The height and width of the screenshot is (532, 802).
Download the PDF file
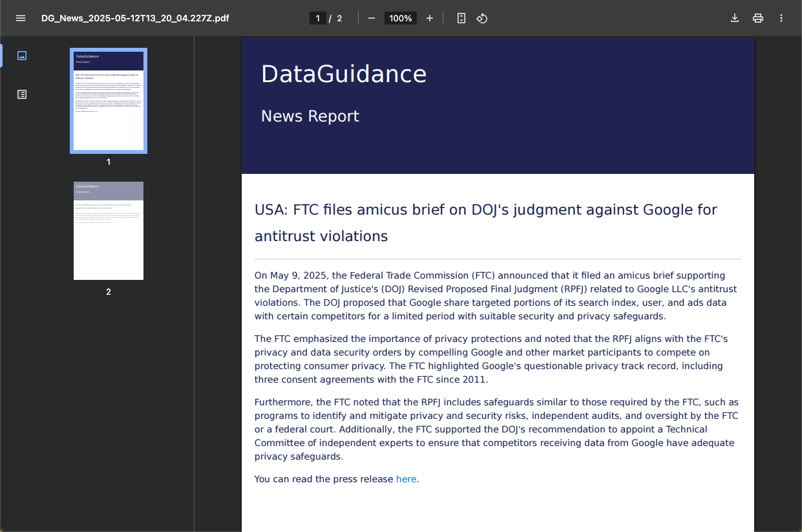coord(735,18)
